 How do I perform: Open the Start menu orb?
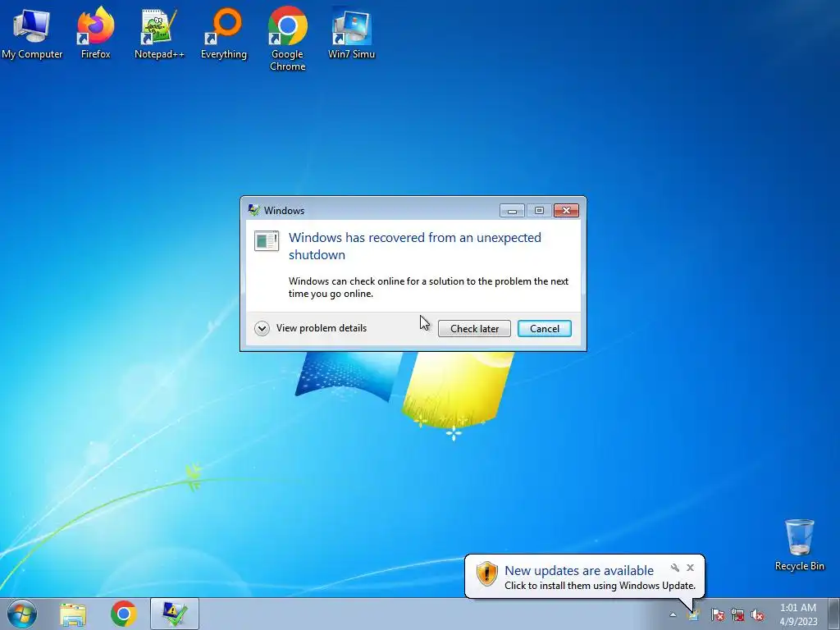coord(22,614)
